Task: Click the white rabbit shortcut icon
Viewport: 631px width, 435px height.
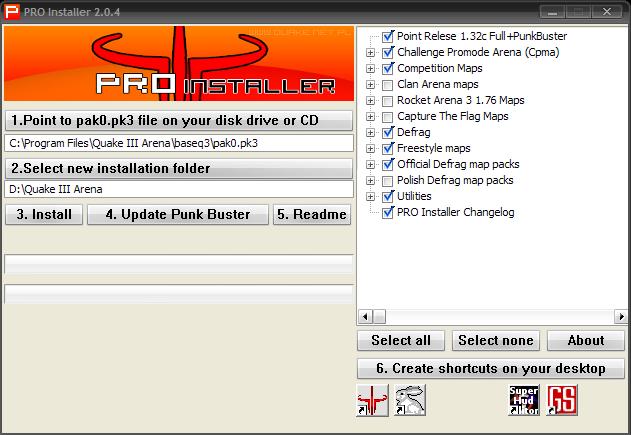Action: click(410, 400)
